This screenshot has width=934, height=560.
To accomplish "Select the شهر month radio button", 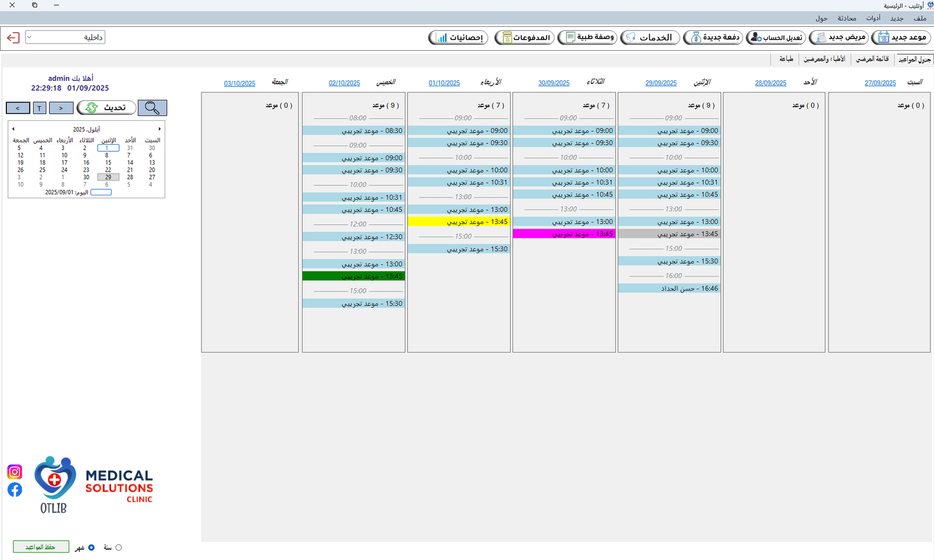I will point(91,548).
